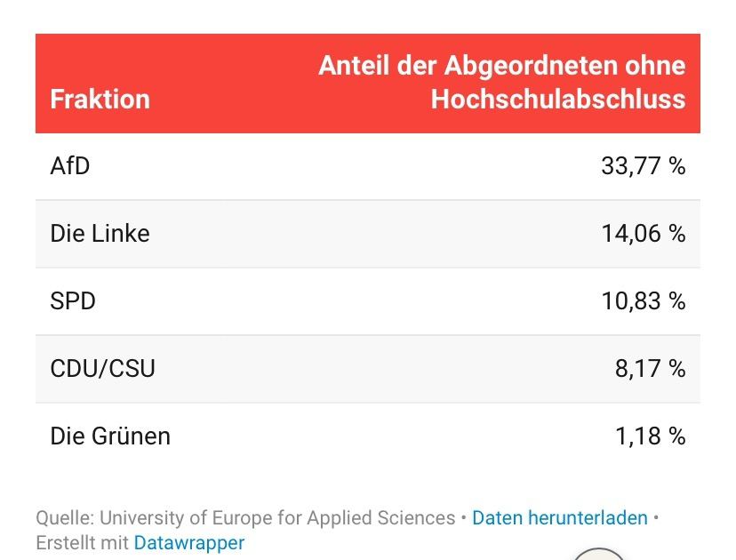Sort by the Fraktion column header
Screen dimensions: 736x560
[x=100, y=99]
